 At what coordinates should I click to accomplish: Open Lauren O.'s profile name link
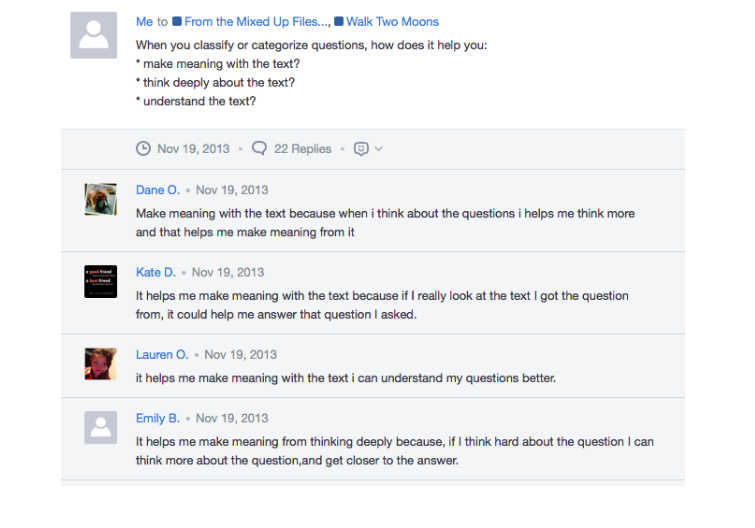point(162,354)
